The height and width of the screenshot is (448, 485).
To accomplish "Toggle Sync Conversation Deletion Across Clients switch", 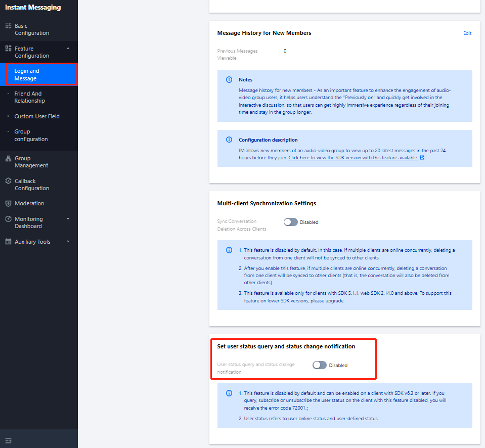I will [x=290, y=222].
